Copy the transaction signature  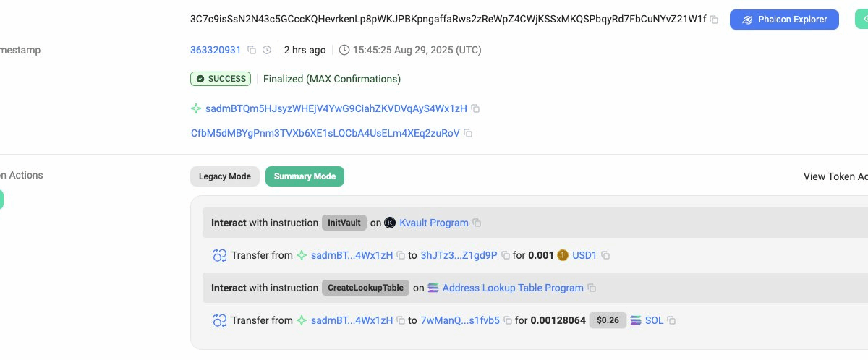pyautogui.click(x=714, y=20)
